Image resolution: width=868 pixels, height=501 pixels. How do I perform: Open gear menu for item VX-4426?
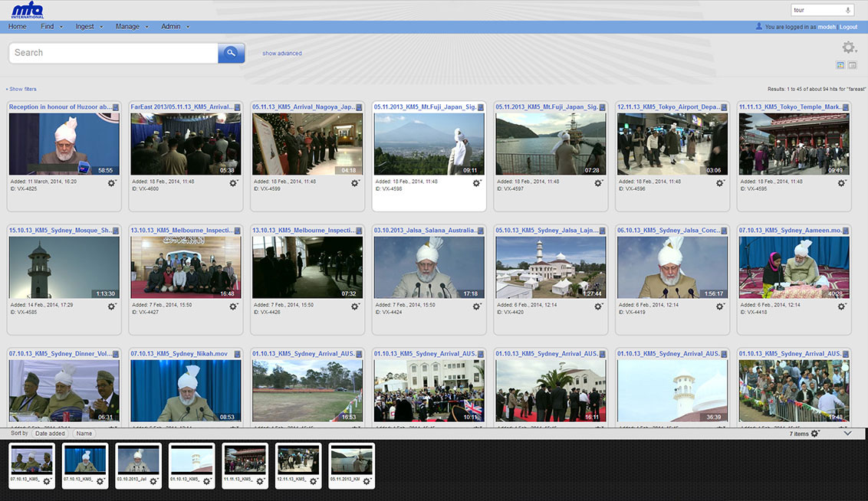pyautogui.click(x=355, y=306)
